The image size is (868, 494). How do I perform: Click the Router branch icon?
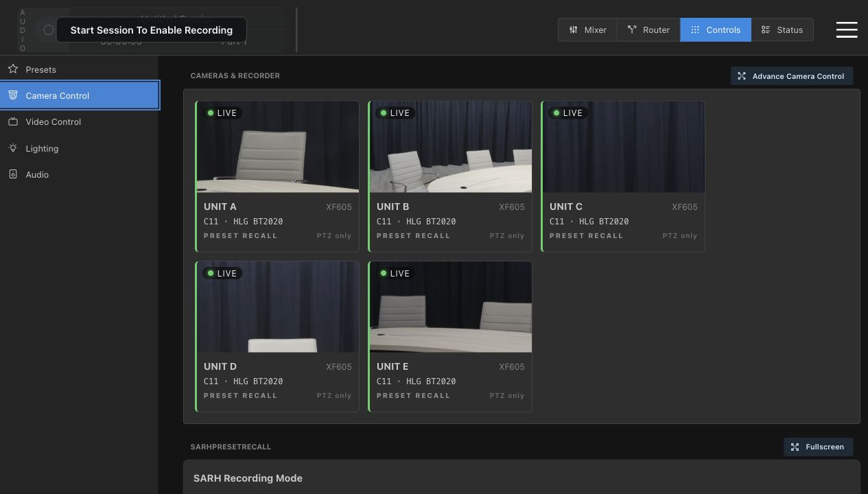[x=632, y=30]
